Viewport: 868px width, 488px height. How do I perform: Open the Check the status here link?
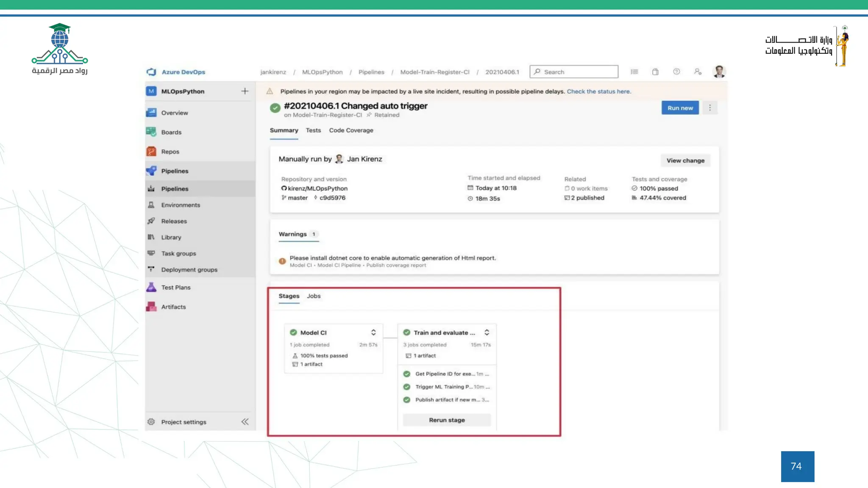[598, 91]
